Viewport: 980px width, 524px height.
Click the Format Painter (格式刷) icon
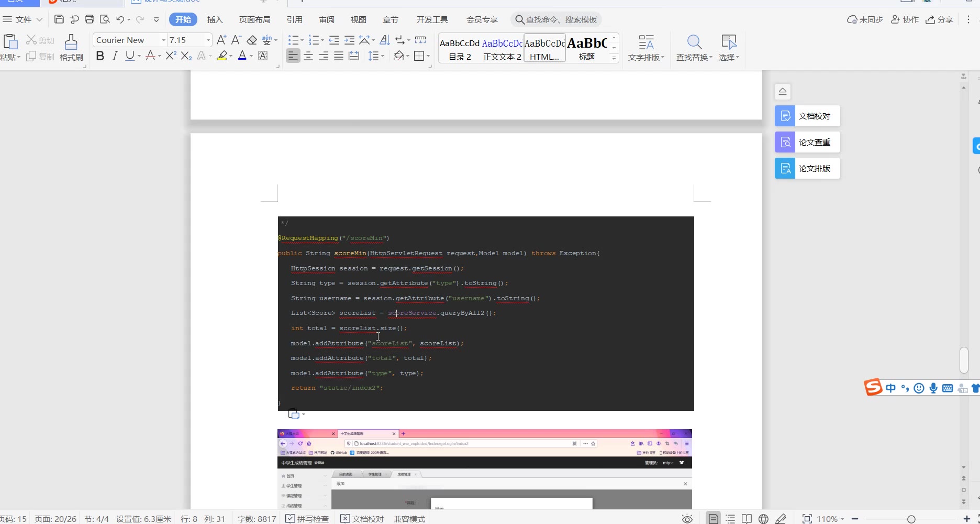71,47
